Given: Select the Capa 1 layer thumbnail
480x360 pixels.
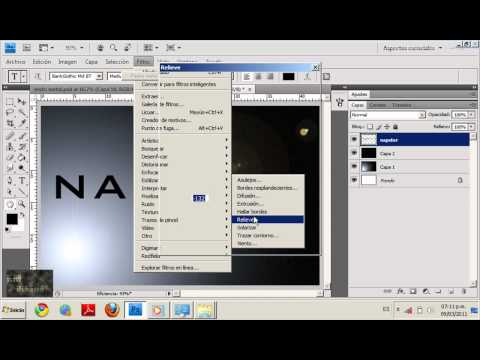Looking at the screenshot, I should point(369,166).
